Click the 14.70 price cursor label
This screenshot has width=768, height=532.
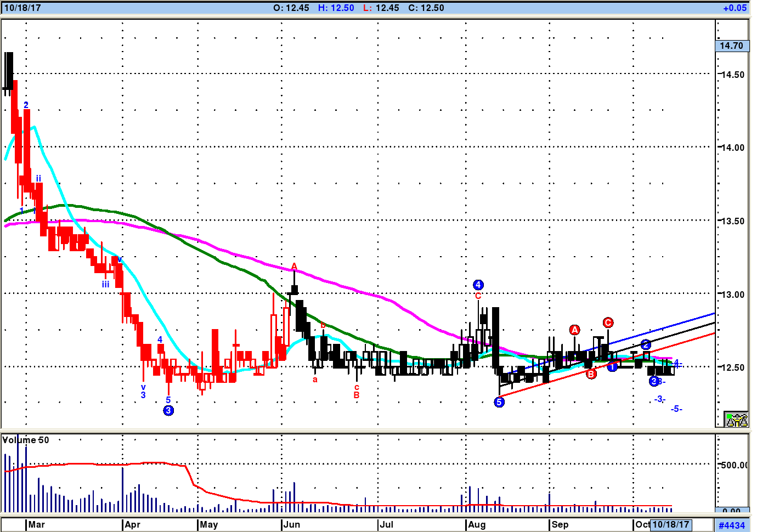pyautogui.click(x=732, y=46)
